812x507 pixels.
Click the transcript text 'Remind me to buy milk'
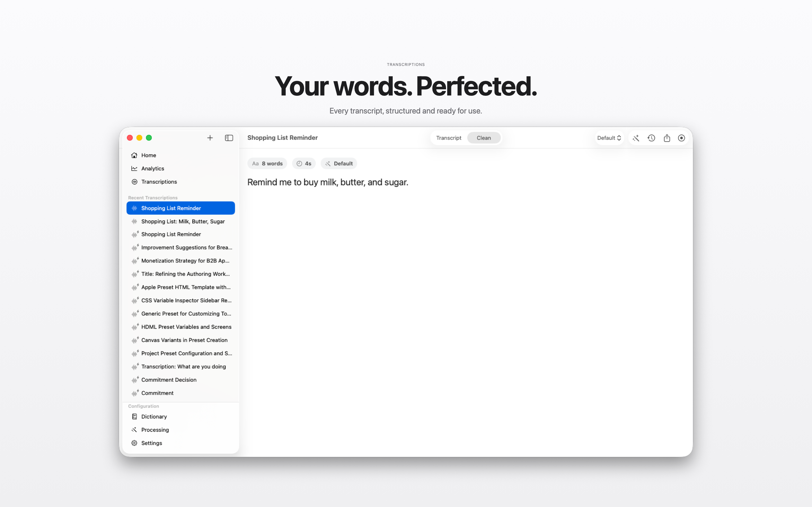tap(327, 183)
